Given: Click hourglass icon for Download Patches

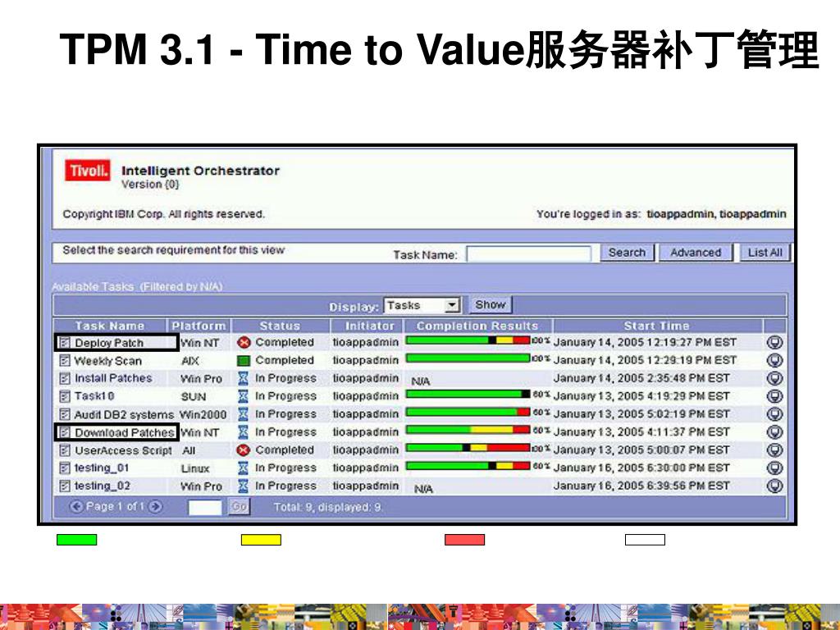Looking at the screenshot, I should coord(243,432).
